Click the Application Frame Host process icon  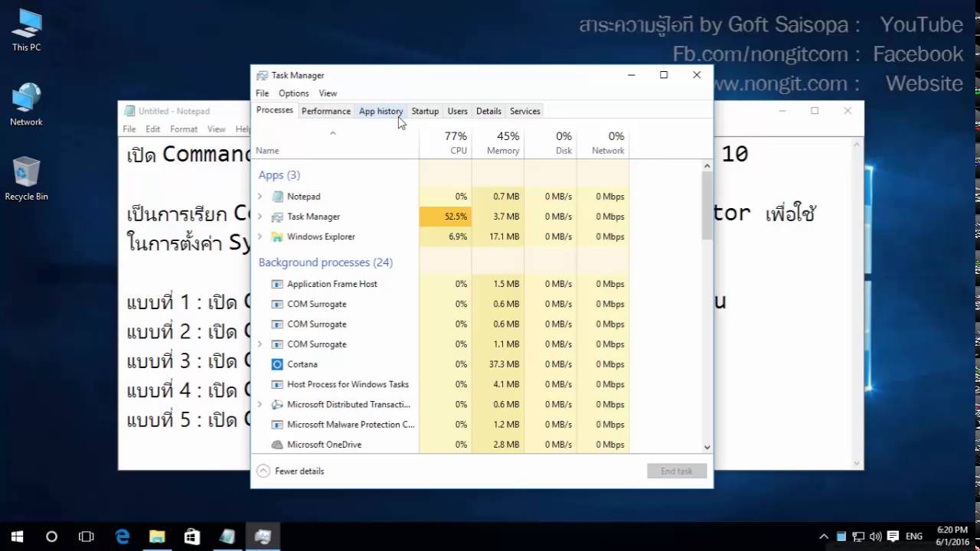pos(277,284)
